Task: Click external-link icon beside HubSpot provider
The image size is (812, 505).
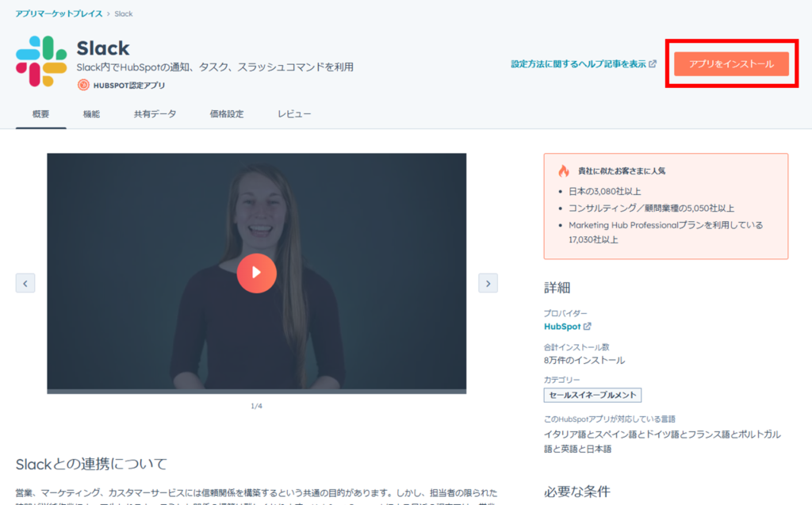Action: tap(588, 327)
